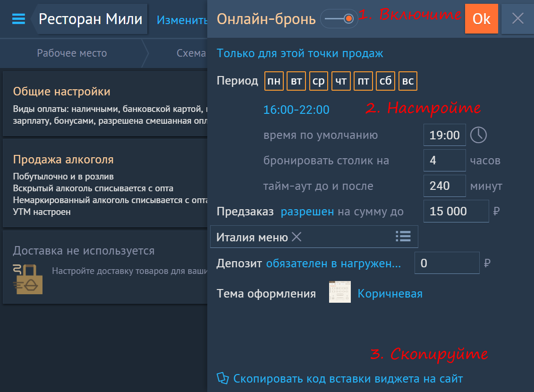Open the hamburger main menu

[18, 19]
